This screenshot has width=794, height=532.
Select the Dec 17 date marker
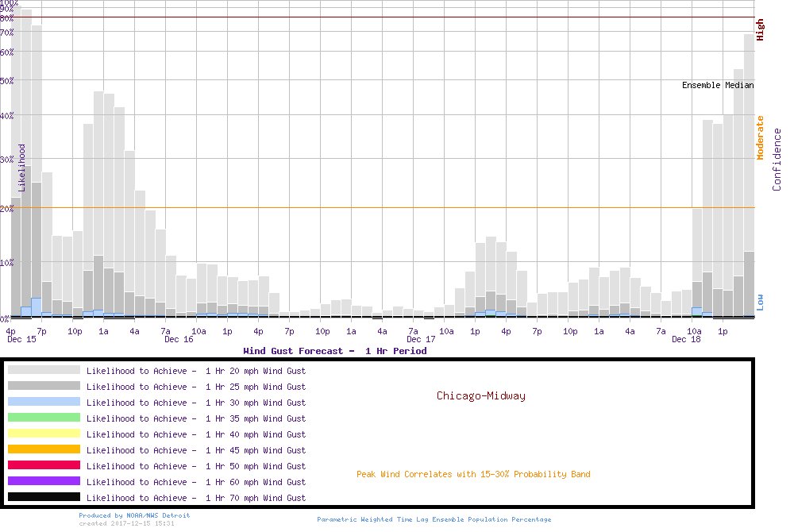pyautogui.click(x=421, y=340)
